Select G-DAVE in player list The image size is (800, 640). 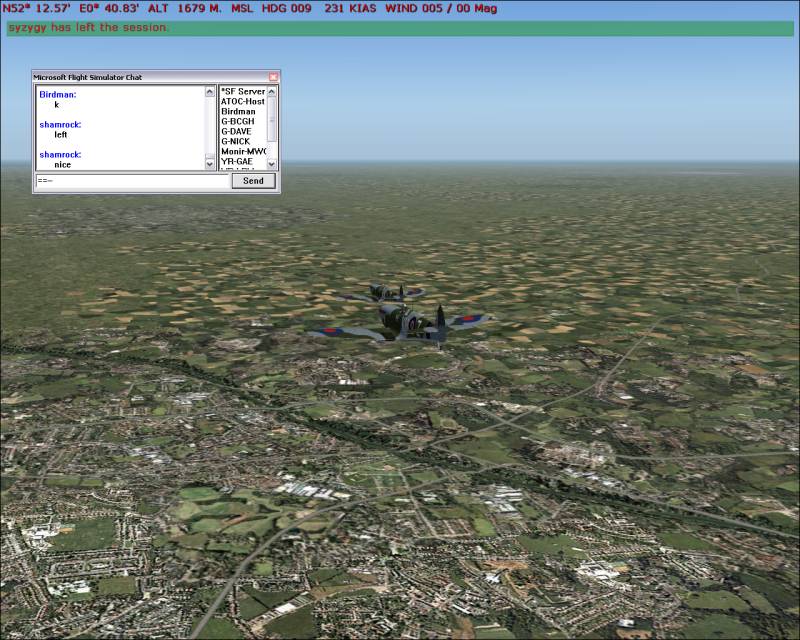pyautogui.click(x=236, y=131)
